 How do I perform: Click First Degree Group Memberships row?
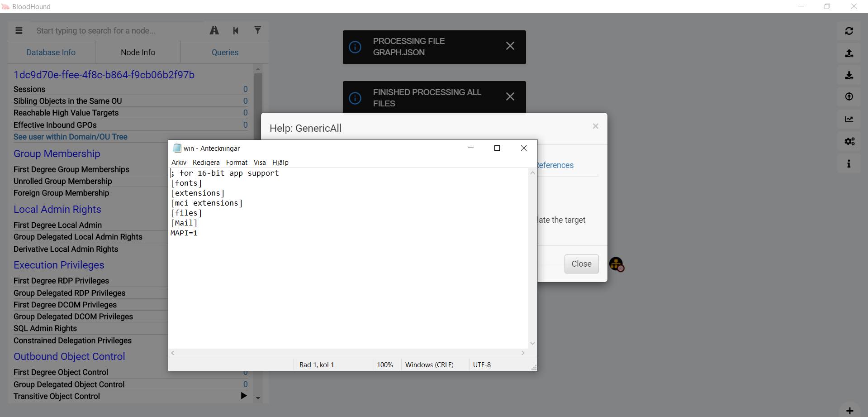pyautogui.click(x=90, y=169)
